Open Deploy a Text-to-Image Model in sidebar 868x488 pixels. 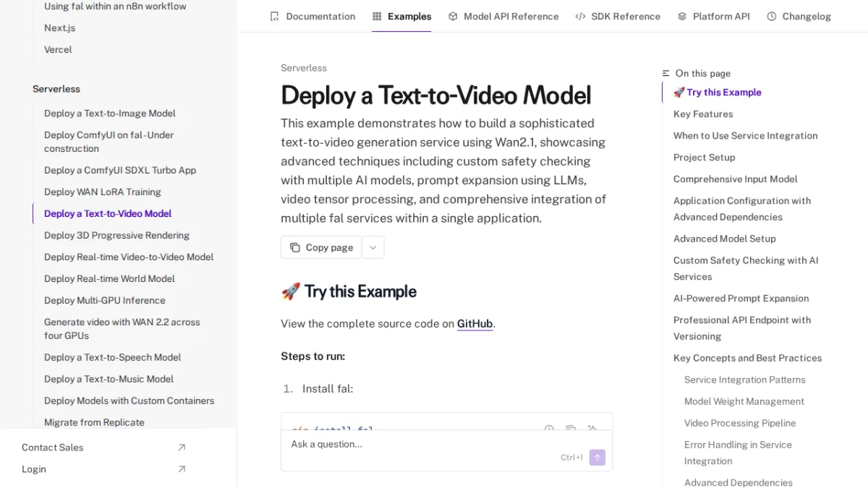(110, 114)
